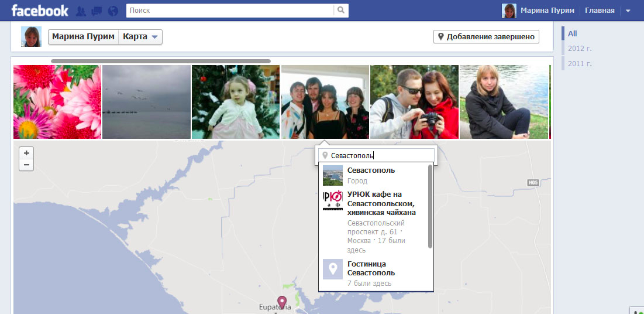Choose Гостиница Севастополь suggestion

[373, 273]
